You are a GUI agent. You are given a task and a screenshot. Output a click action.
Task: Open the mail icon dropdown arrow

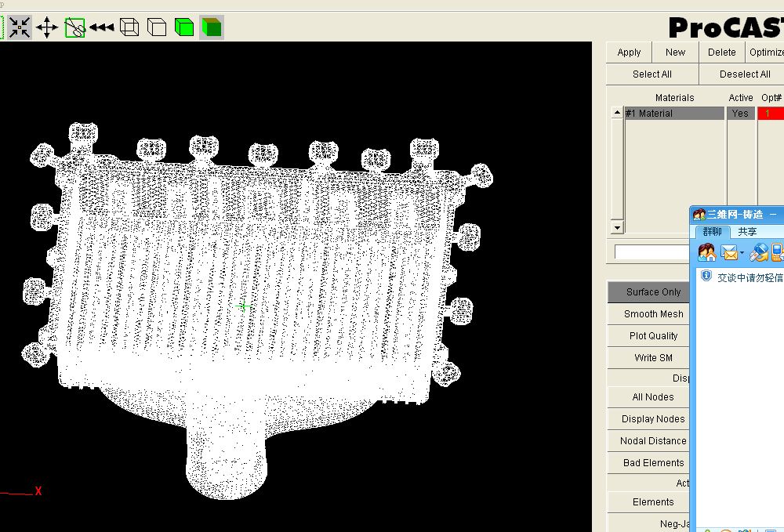pyautogui.click(x=742, y=253)
